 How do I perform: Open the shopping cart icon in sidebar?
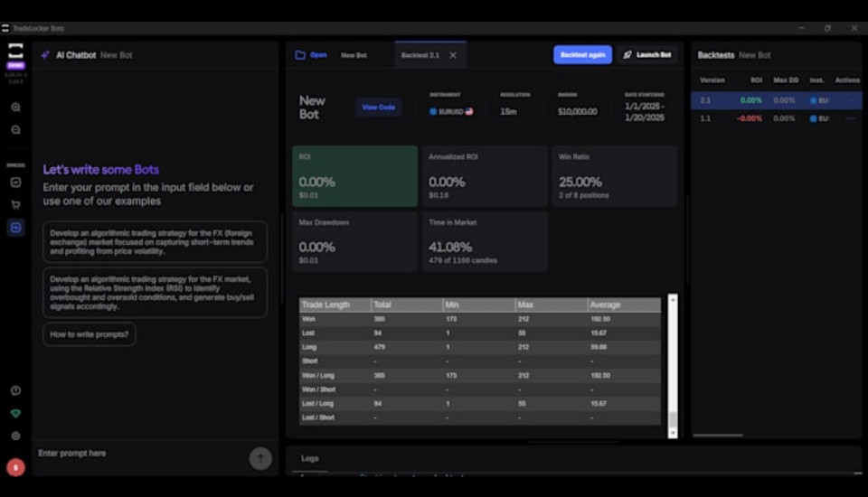tap(15, 205)
